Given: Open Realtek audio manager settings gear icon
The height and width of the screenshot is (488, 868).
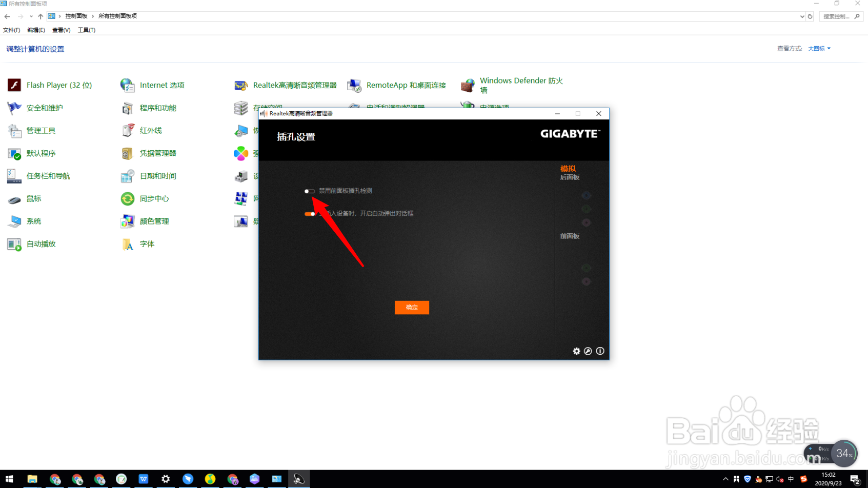Looking at the screenshot, I should click(576, 351).
